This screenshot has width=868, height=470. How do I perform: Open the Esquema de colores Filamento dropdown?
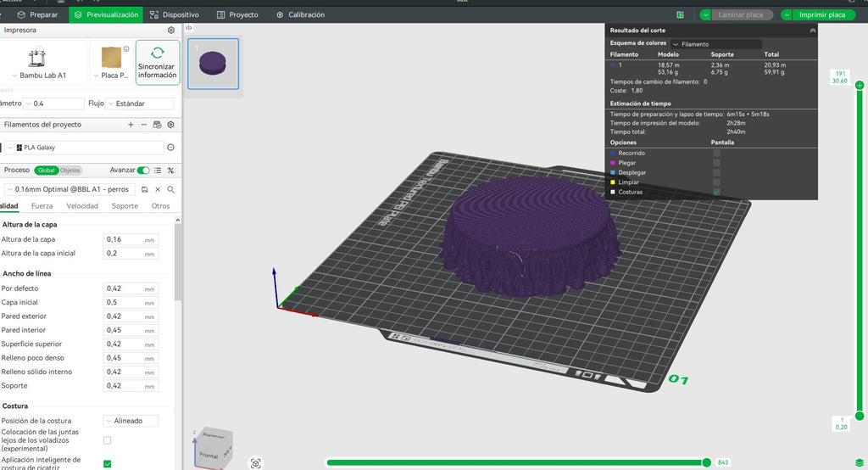[715, 44]
